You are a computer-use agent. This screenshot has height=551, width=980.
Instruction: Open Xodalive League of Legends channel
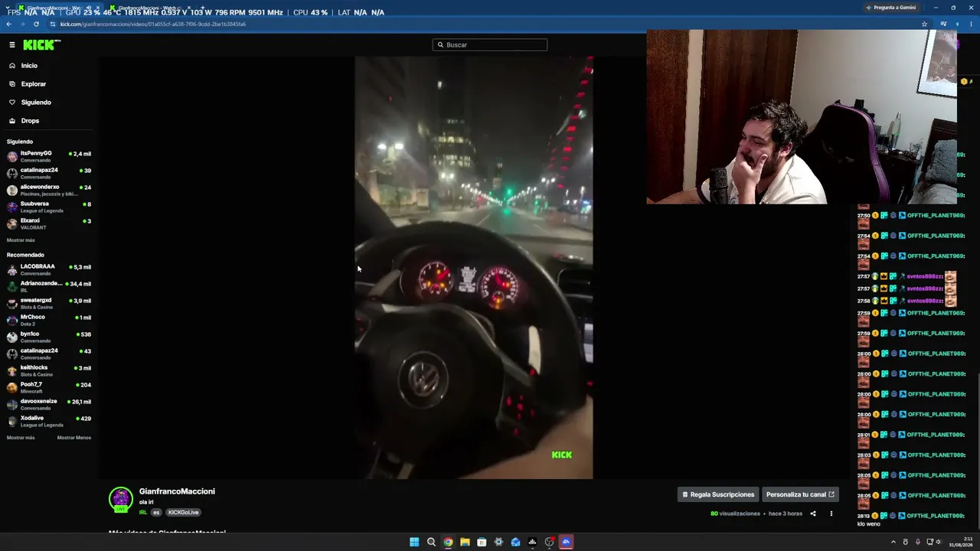click(49, 421)
